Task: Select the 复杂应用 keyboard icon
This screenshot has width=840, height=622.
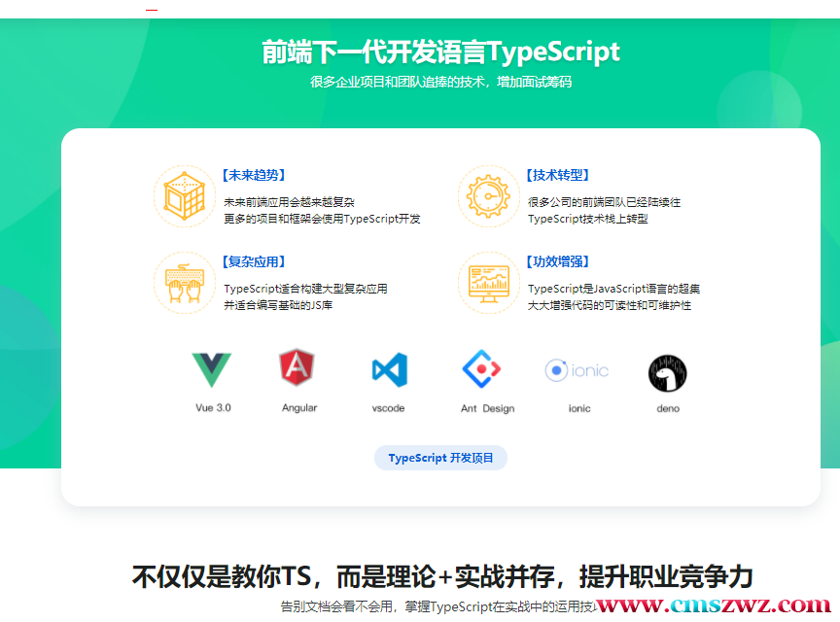Action: click(x=184, y=283)
